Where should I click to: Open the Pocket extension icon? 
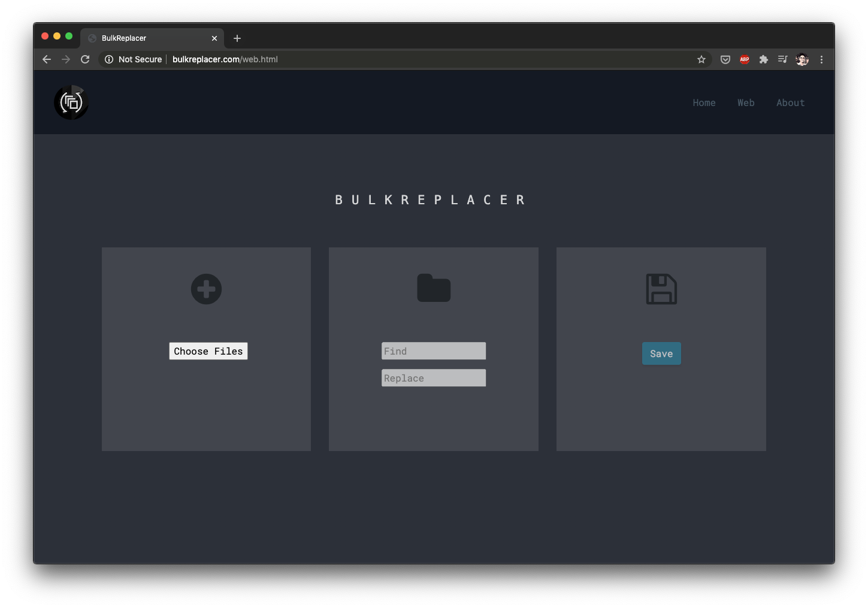(x=725, y=59)
